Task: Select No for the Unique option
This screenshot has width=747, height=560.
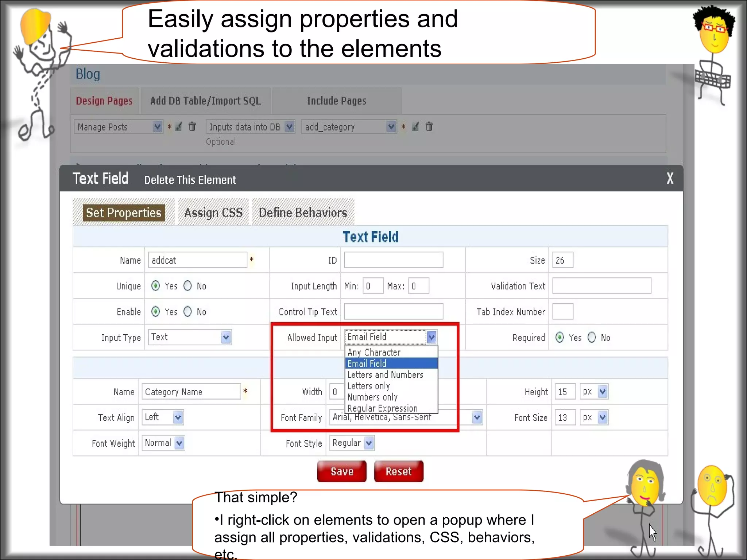Action: [x=187, y=286]
